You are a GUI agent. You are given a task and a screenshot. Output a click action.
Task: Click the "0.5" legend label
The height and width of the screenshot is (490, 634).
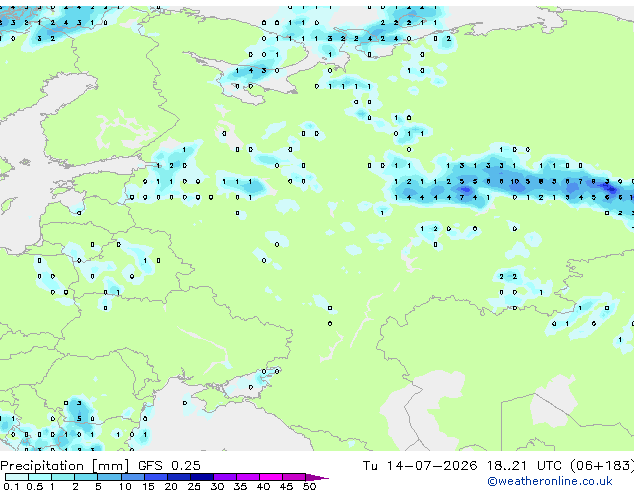tap(34, 486)
